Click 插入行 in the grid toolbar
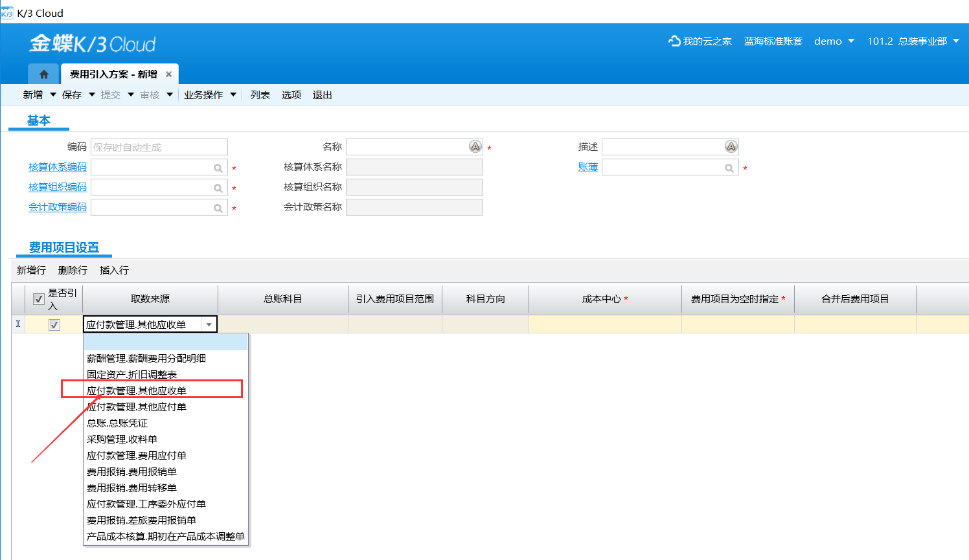969x560 pixels. pos(114,270)
